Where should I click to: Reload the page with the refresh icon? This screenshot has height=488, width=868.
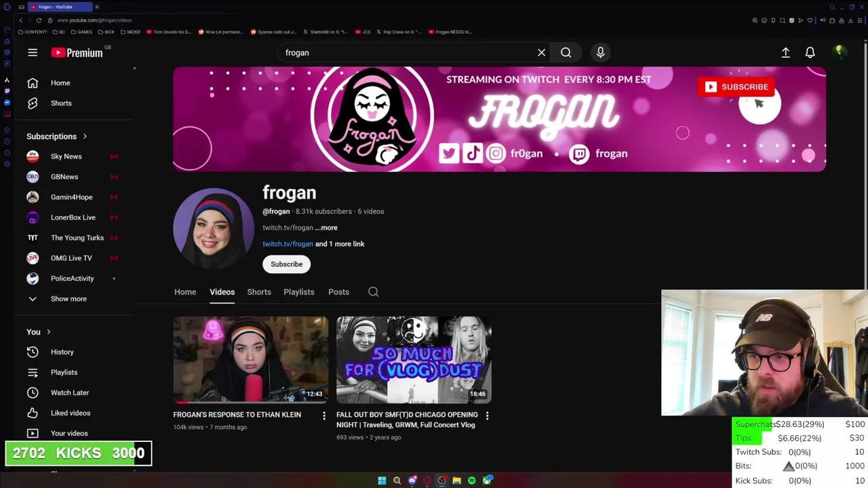[39, 20]
